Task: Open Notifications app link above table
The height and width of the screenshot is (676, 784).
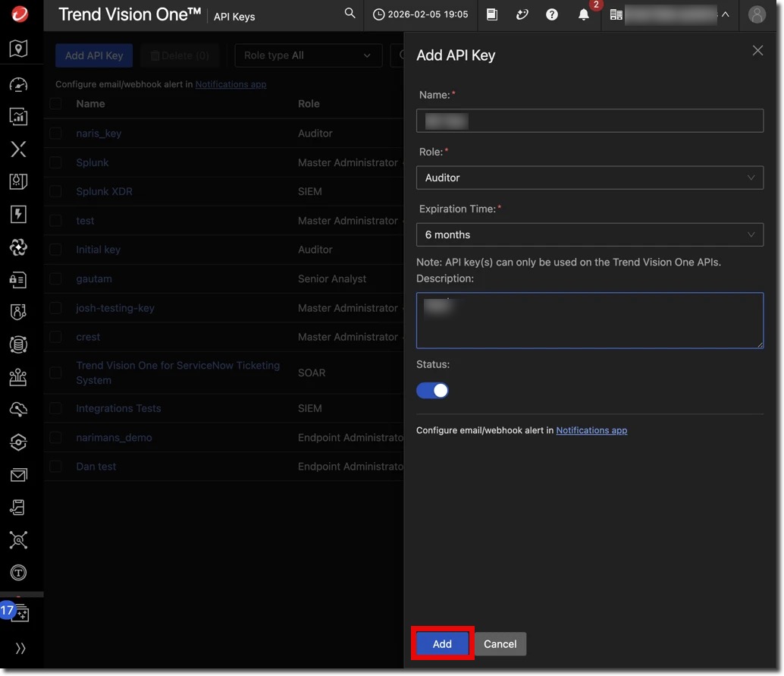Action: pos(230,84)
